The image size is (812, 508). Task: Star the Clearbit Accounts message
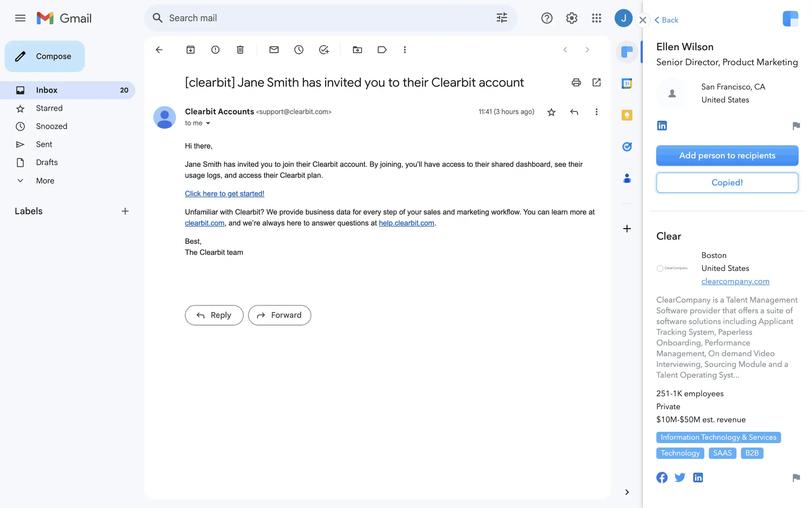click(x=551, y=112)
